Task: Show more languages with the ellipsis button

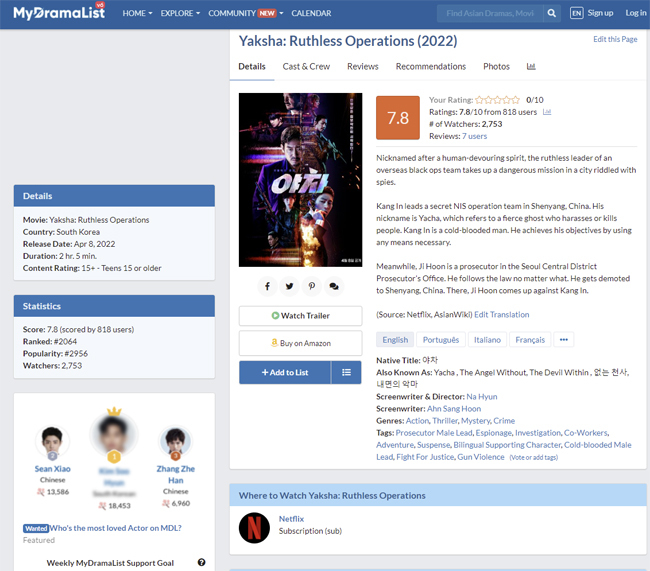Action: (x=563, y=340)
